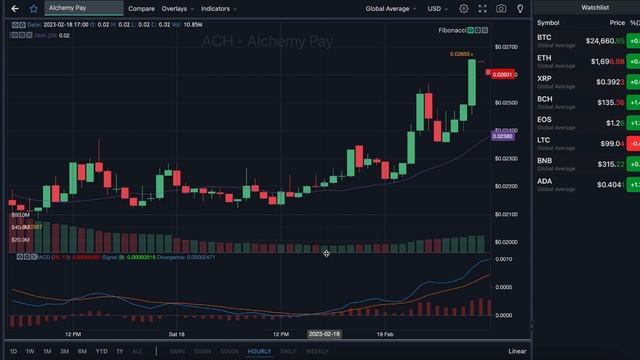The width and height of the screenshot is (640, 360).
Task: Switch to 15MIN candle interval
Action: pyautogui.click(x=202, y=351)
